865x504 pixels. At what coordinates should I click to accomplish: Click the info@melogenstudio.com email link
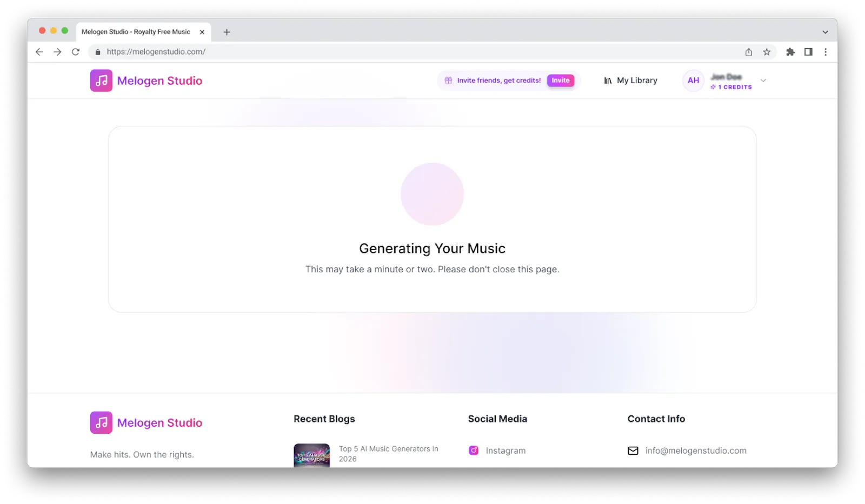point(696,451)
